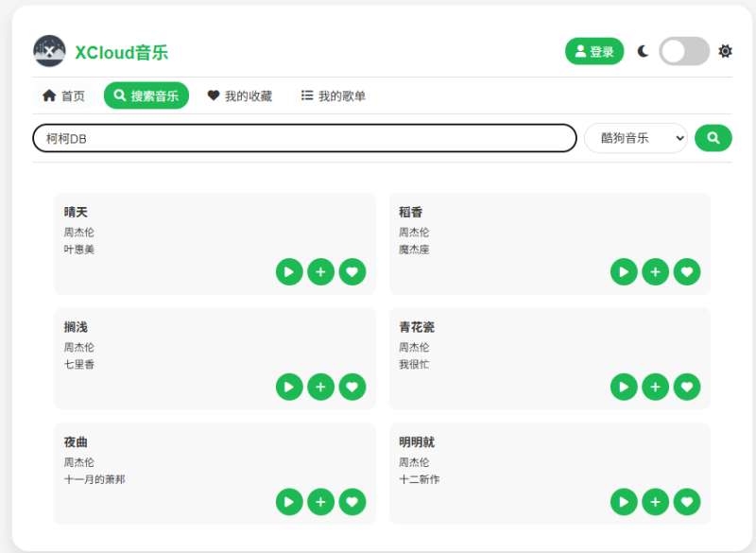Play the song 青花瓷
The width and height of the screenshot is (756, 553).
pos(624,387)
